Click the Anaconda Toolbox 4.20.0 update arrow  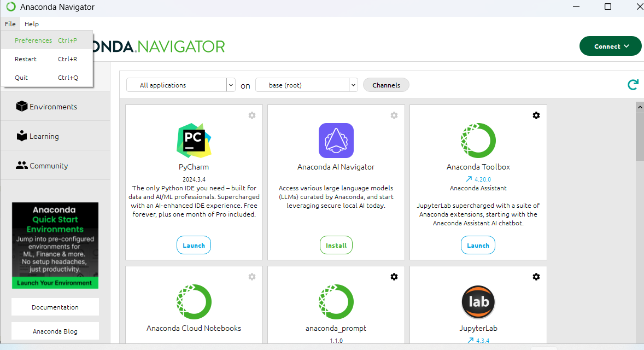pos(469,179)
